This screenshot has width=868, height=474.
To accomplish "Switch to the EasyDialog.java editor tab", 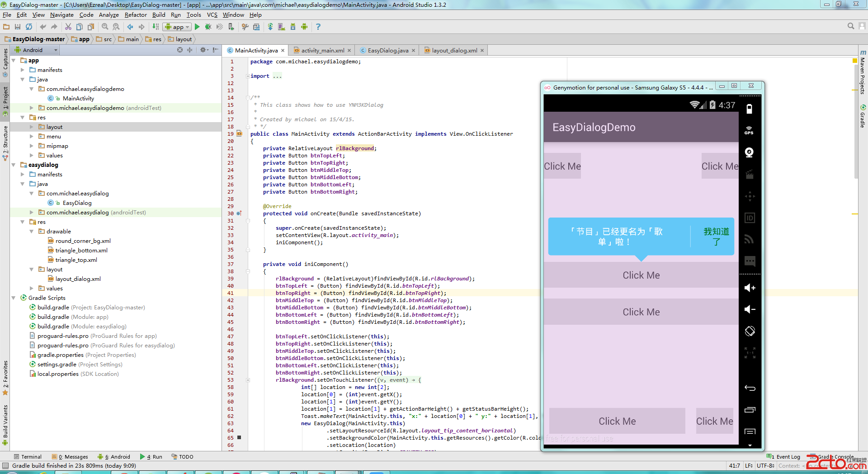I will tap(387, 50).
